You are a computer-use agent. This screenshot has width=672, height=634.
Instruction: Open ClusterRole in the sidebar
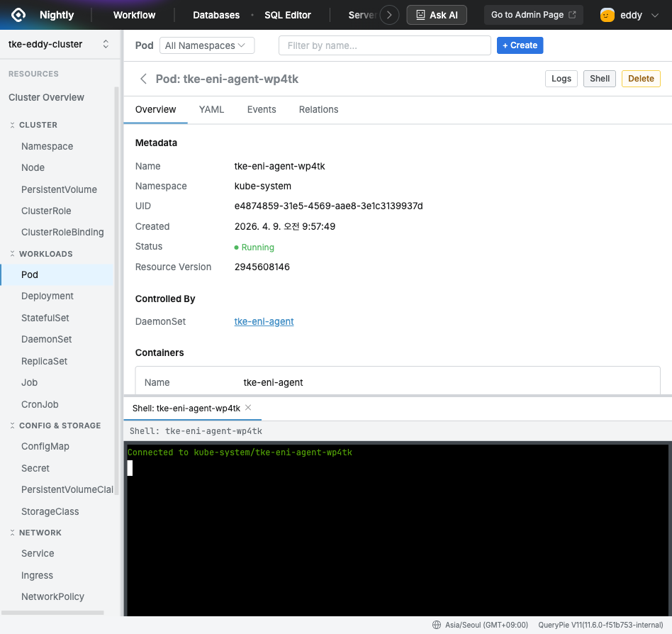point(46,211)
